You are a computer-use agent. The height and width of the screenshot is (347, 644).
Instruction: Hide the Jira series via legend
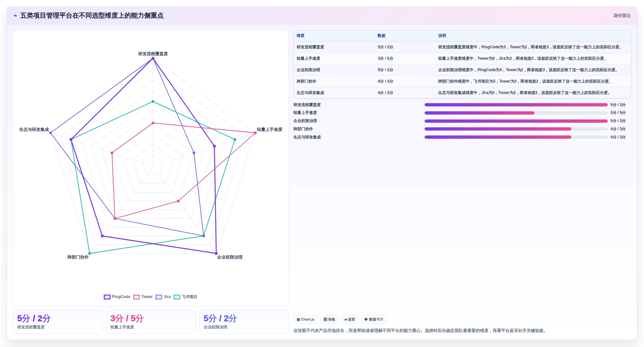click(x=163, y=297)
